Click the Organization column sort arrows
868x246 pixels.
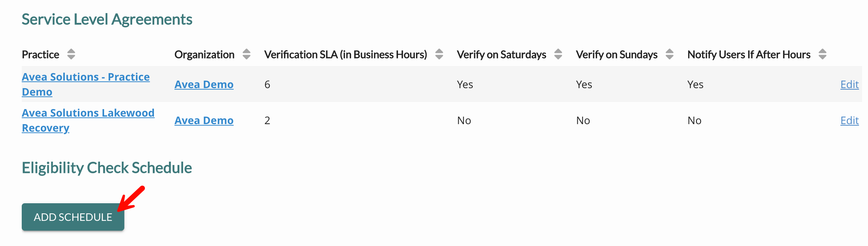[x=246, y=54]
